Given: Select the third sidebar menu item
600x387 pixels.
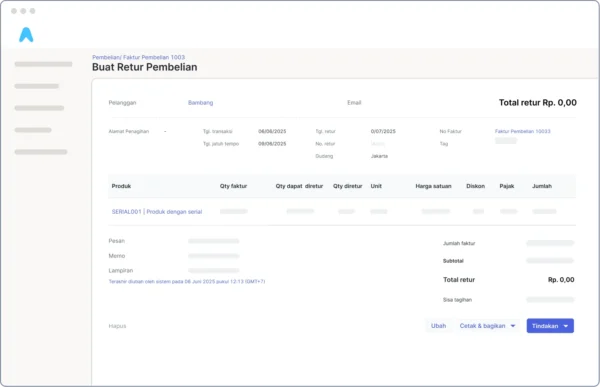Looking at the screenshot, I should (x=39, y=108).
